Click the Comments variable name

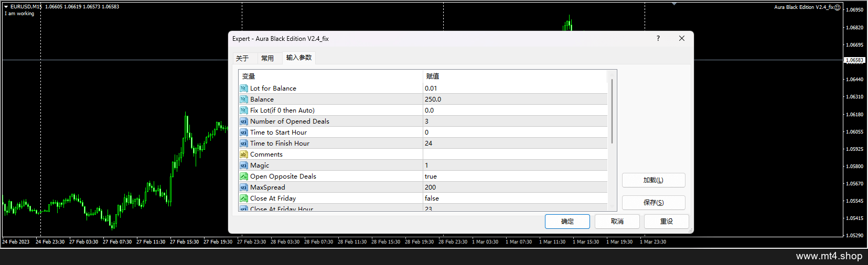tap(266, 154)
